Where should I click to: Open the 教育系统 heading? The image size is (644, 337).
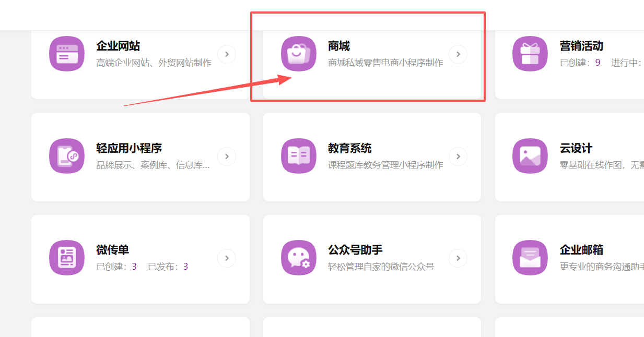tap(350, 148)
